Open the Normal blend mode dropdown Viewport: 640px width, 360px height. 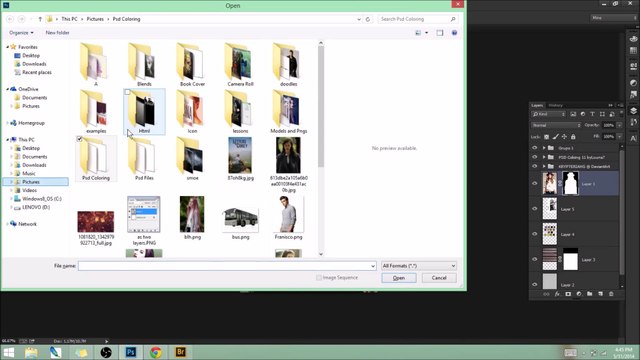[x=556, y=125]
